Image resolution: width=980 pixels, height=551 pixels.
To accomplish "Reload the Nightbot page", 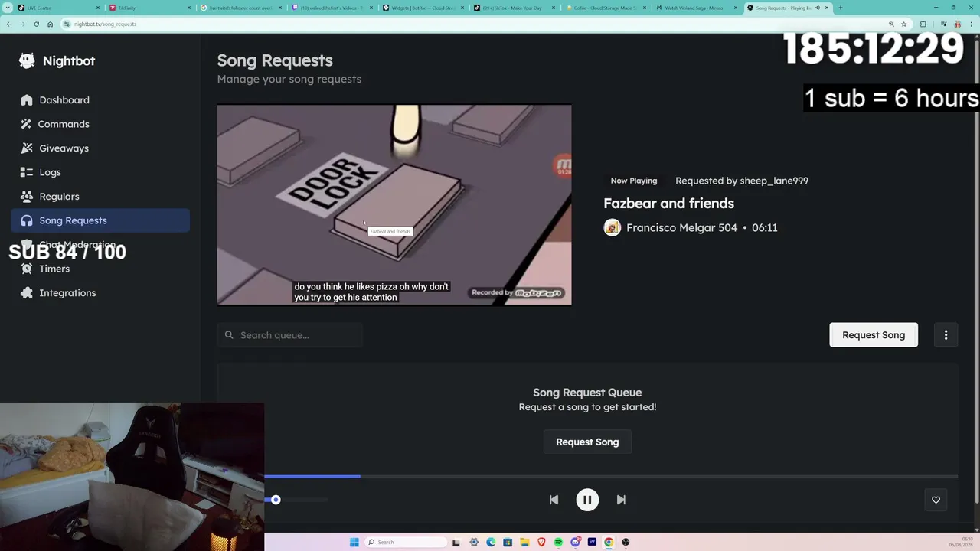I will tap(36, 24).
